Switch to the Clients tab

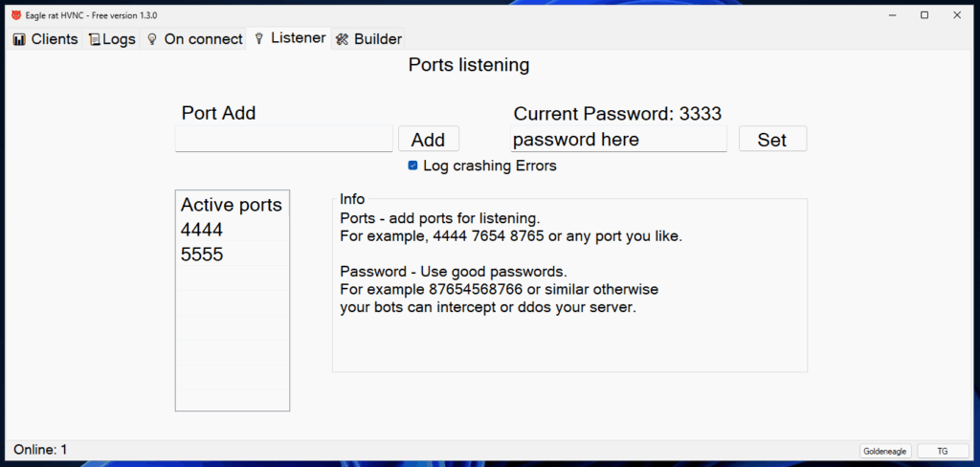pos(54,39)
